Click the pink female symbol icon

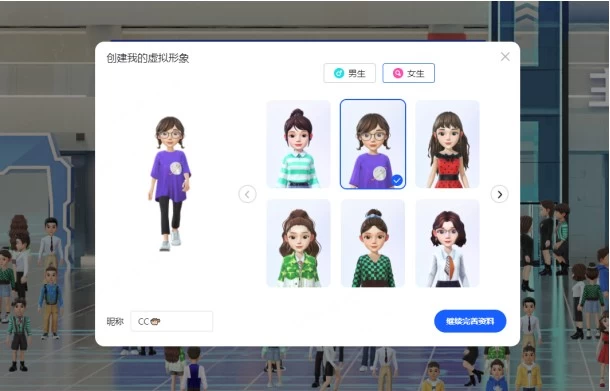398,73
